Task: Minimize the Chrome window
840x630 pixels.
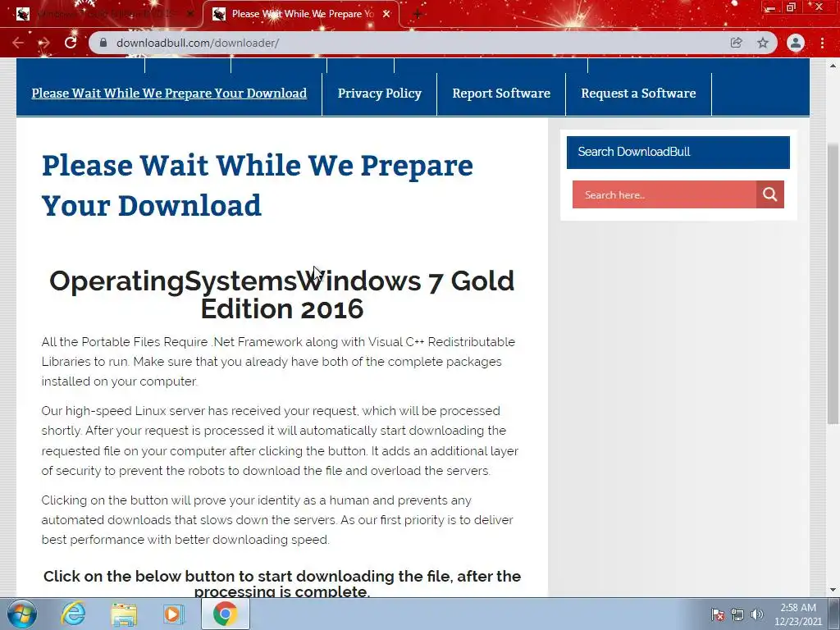Action: (770, 7)
